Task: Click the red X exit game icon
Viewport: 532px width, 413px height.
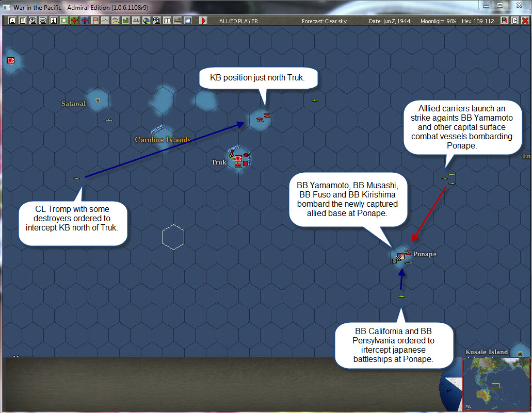Action: coord(525,21)
